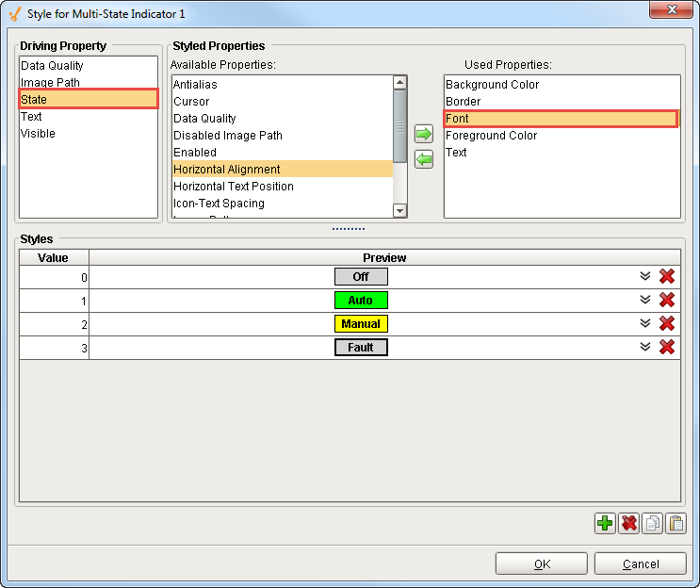Click the green plus add style button
The width and height of the screenshot is (700, 588).
(x=605, y=523)
